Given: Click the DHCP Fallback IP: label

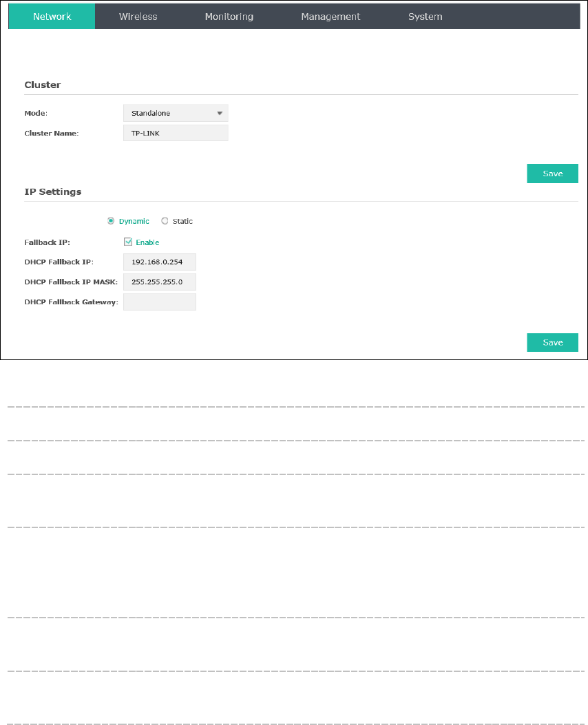Looking at the screenshot, I should [x=59, y=262].
